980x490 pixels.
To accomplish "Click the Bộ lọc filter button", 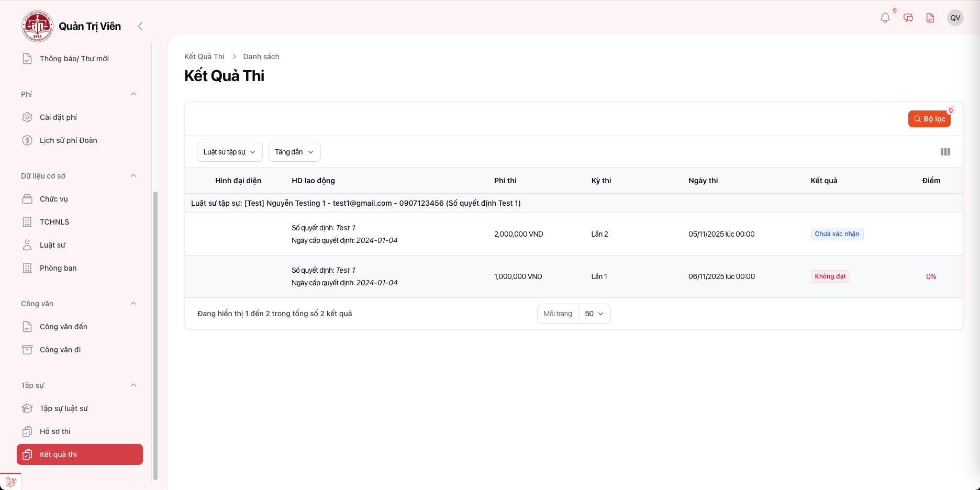I will click(x=929, y=119).
